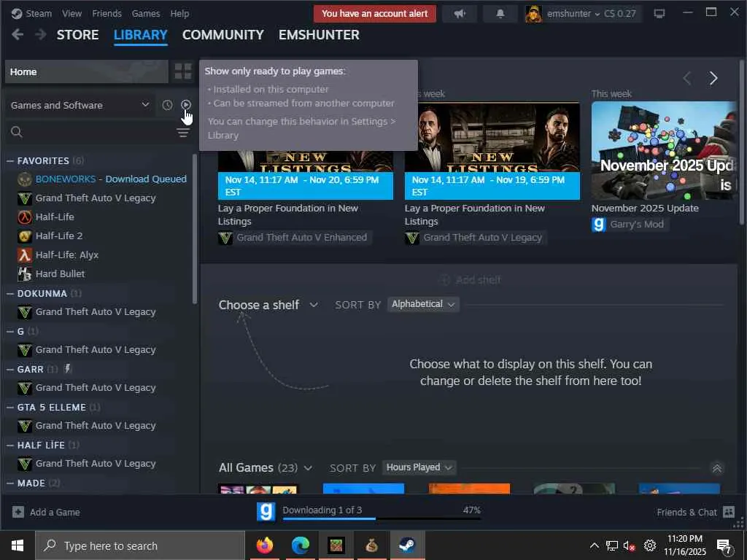Go forward with the right arrow
The image size is (747, 560).
41,34
